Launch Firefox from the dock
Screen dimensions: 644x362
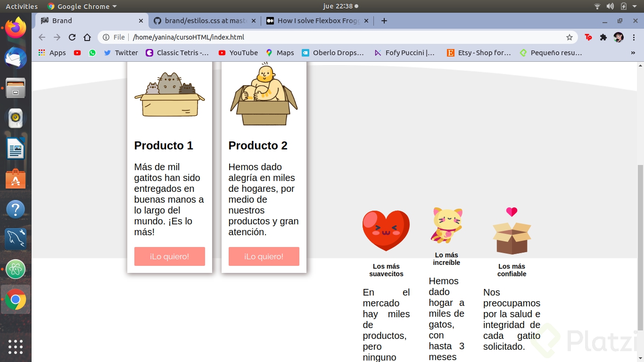point(15,28)
